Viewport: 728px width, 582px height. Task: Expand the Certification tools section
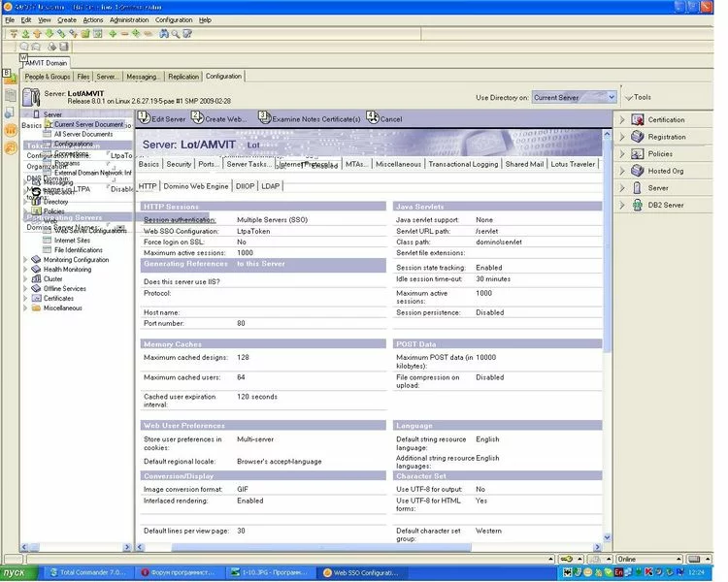[x=622, y=120]
